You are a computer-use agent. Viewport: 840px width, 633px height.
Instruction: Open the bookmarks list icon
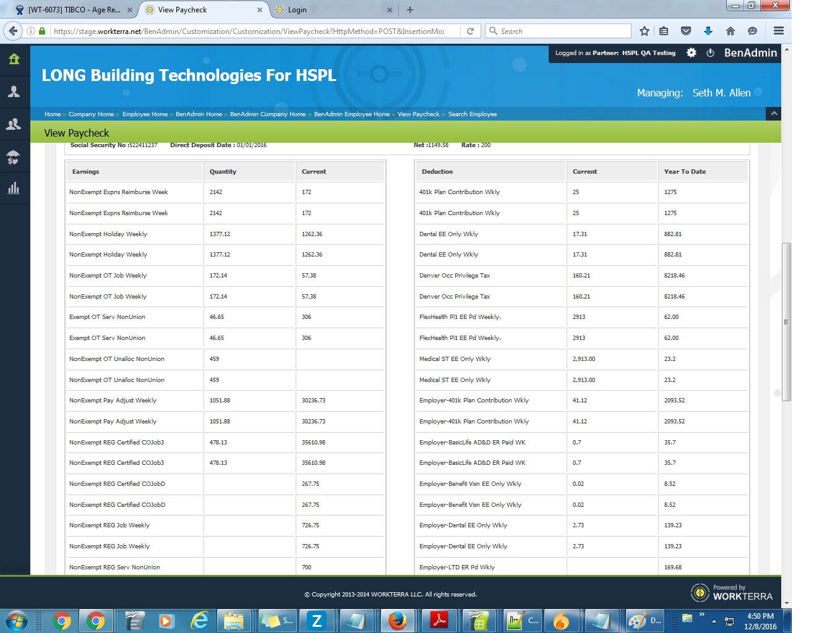(664, 31)
